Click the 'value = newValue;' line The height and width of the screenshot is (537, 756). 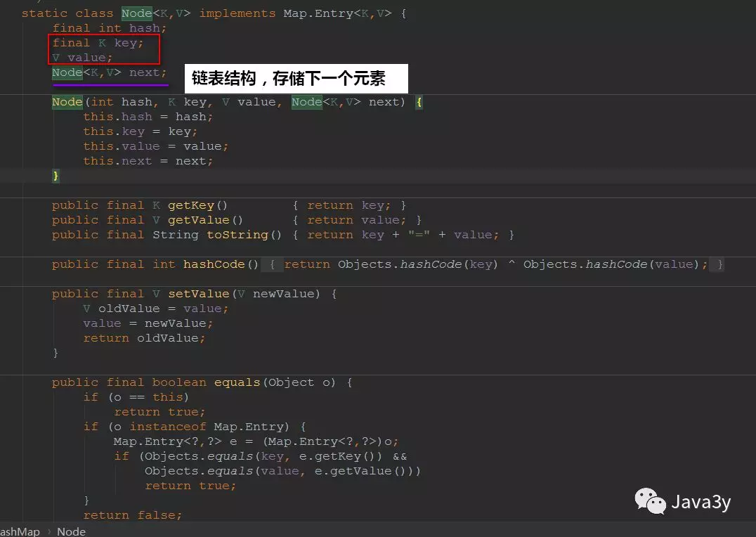pos(148,323)
